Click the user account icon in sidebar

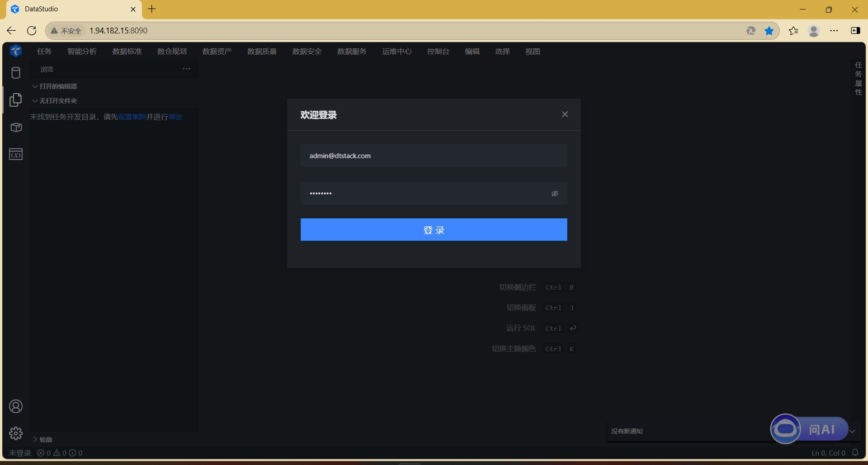click(16, 406)
